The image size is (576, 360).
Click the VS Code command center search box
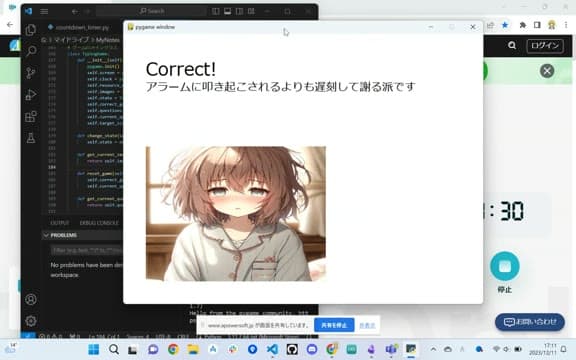[151, 11]
